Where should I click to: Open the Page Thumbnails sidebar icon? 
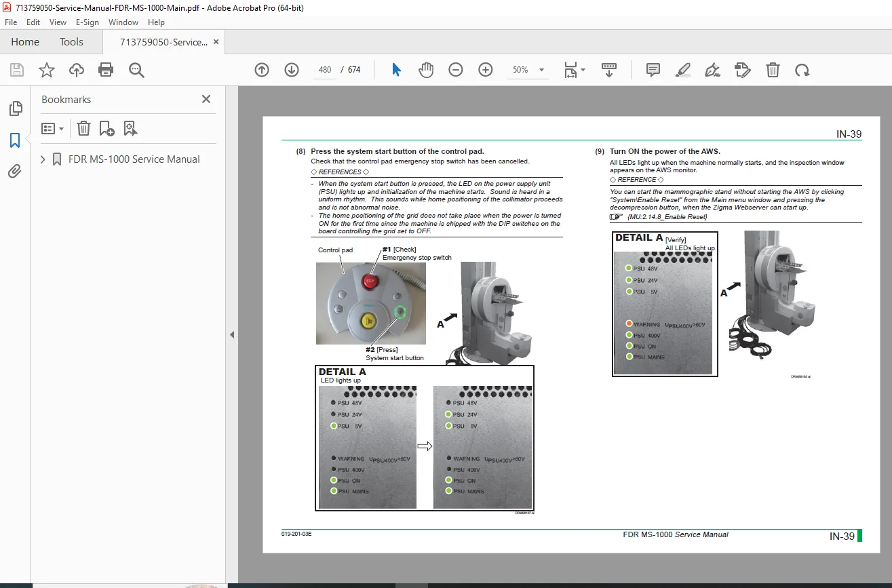(x=15, y=109)
